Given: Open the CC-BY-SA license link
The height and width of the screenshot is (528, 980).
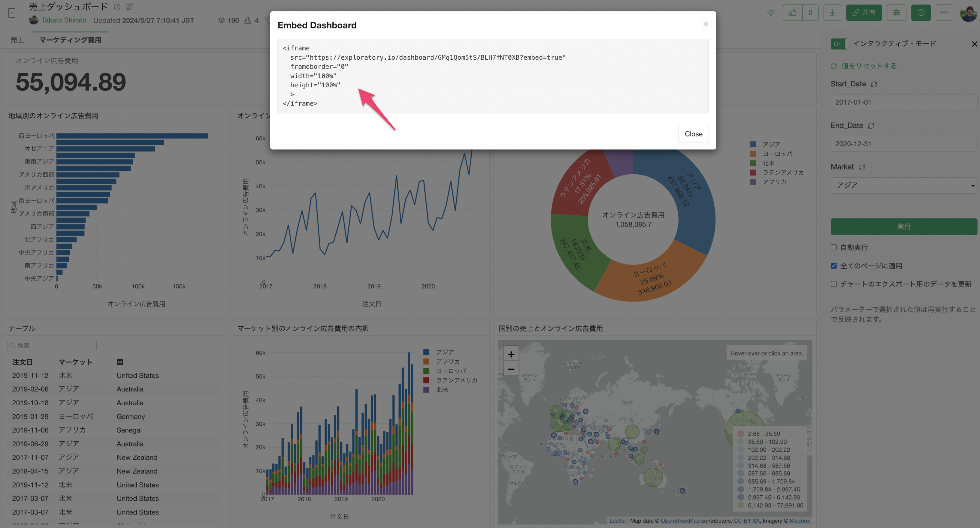Looking at the screenshot, I should [x=746, y=520].
